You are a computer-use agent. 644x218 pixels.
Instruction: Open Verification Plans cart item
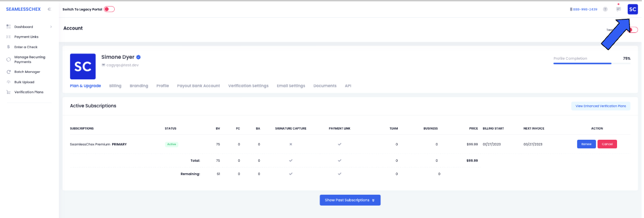[x=8, y=92]
